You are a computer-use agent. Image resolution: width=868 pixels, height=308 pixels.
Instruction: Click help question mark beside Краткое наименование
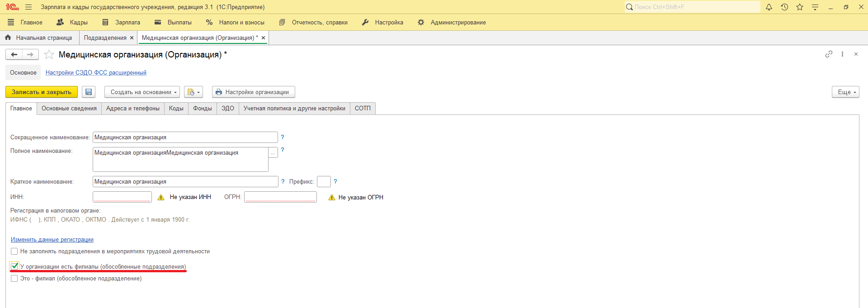283,181
